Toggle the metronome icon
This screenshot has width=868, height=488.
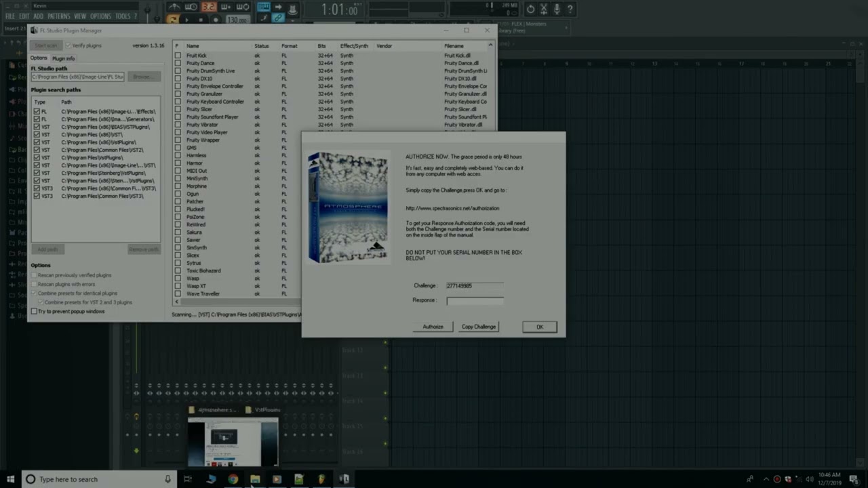click(x=175, y=7)
